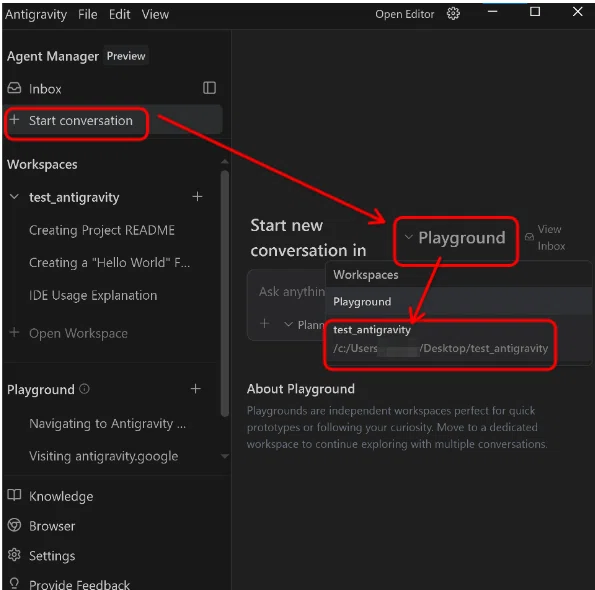
Task: Open the File menu
Action: pyautogui.click(x=88, y=14)
